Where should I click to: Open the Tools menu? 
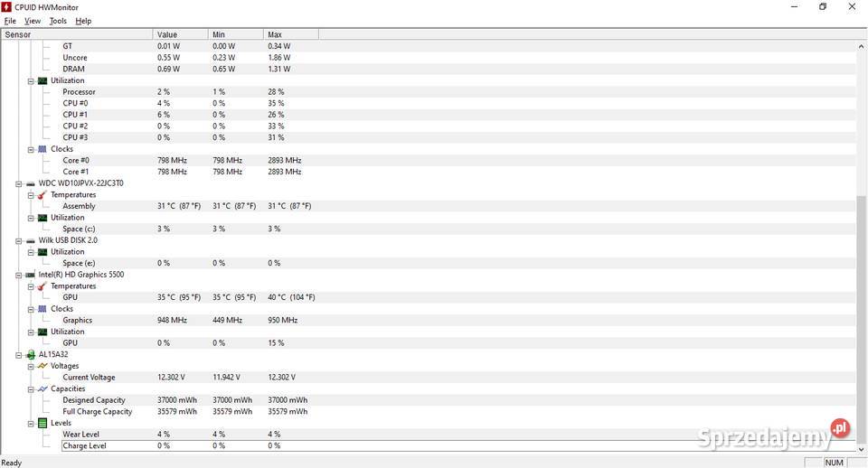58,21
